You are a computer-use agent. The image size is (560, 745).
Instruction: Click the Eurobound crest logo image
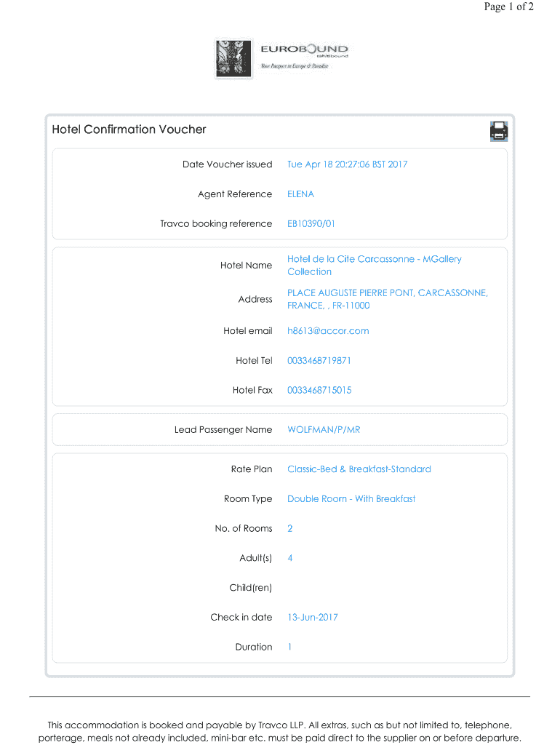click(x=233, y=58)
